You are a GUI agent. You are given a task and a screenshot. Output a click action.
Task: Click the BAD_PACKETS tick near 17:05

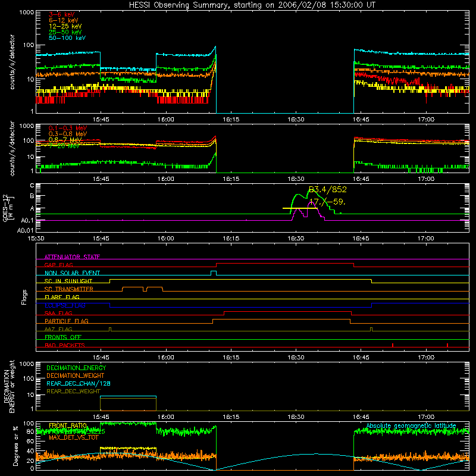[447, 345]
